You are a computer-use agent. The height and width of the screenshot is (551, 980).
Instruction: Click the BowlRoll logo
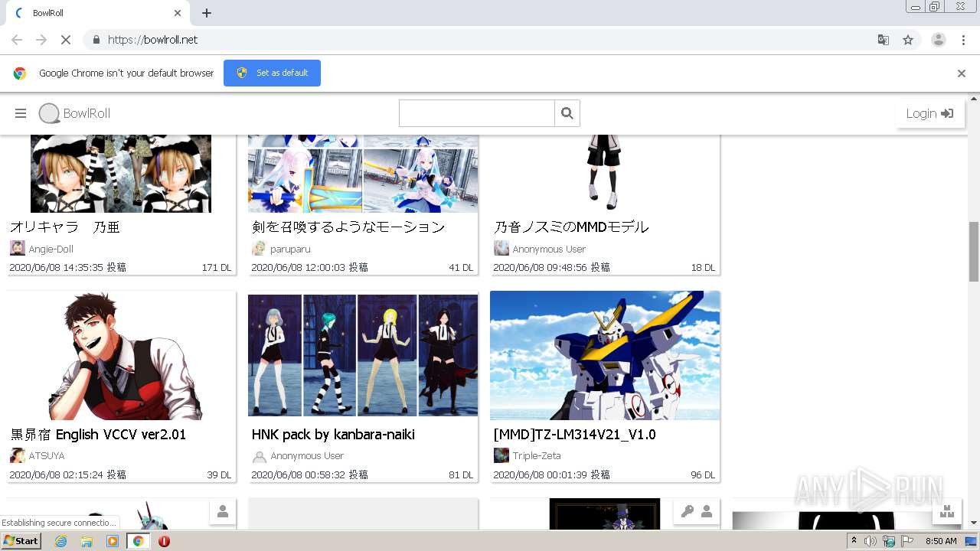[74, 113]
